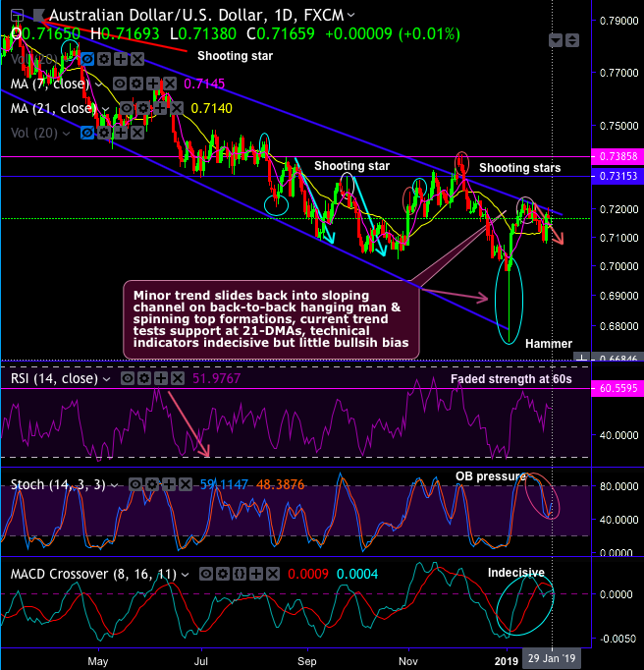The width and height of the screenshot is (644, 670).
Task: Expand the symbol title FXCM dropdown chevron
Action: [x=351, y=16]
